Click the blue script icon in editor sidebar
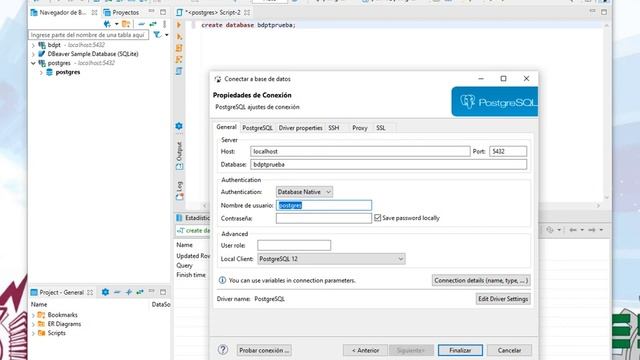The image size is (640, 360). [179, 71]
